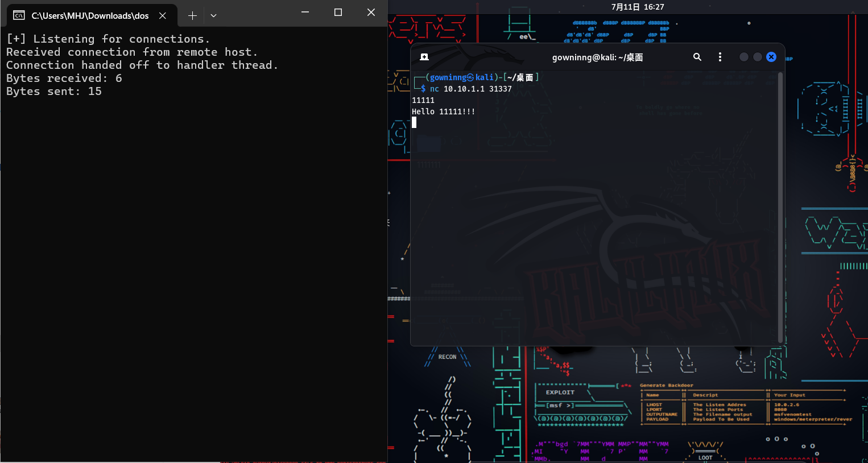Click the Bytes sent: 15 output line
The width and height of the screenshot is (868, 463).
pyautogui.click(x=54, y=92)
